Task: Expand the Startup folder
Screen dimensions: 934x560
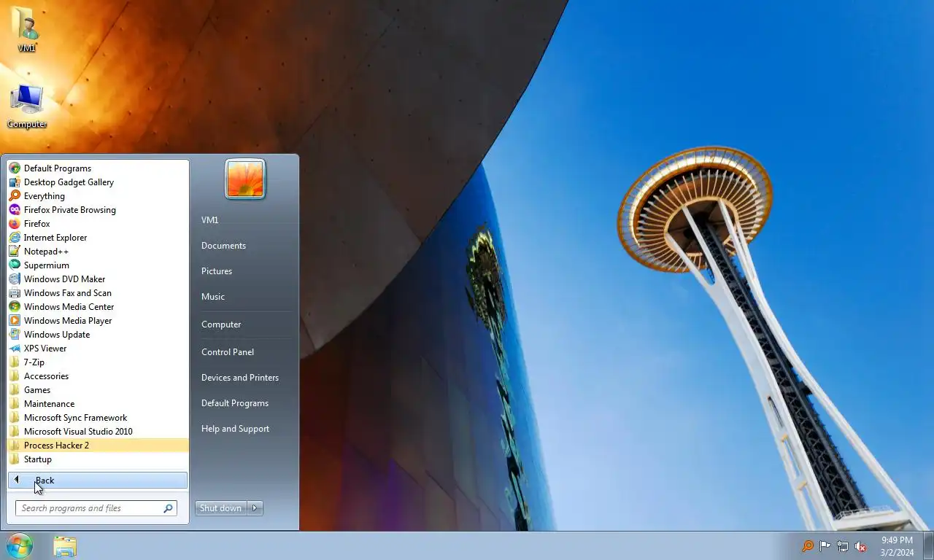Action: (98, 459)
